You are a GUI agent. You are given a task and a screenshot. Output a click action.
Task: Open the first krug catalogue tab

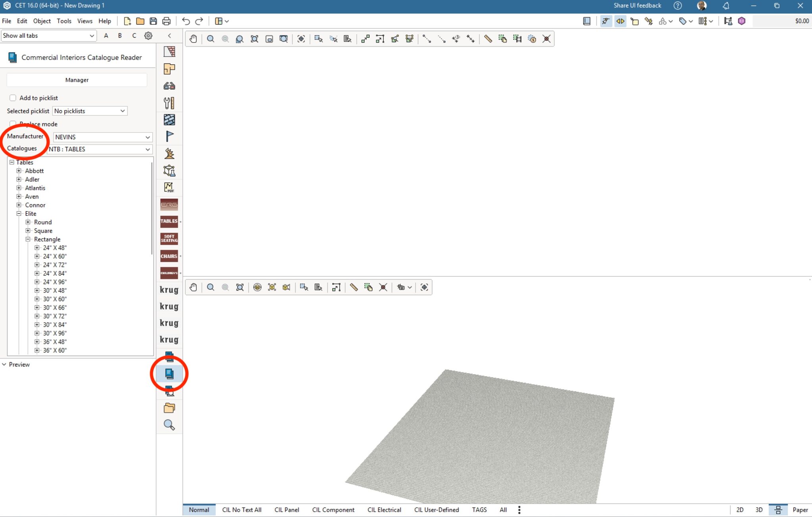pyautogui.click(x=169, y=290)
